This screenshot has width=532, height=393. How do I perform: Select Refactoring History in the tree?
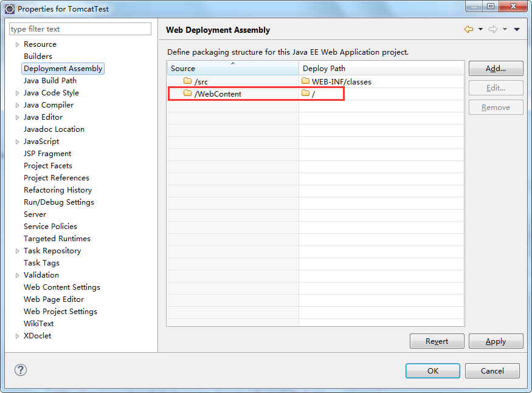coord(58,190)
